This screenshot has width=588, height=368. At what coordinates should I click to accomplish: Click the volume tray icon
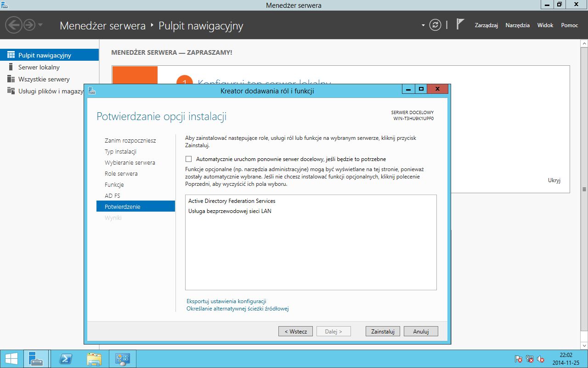541,359
